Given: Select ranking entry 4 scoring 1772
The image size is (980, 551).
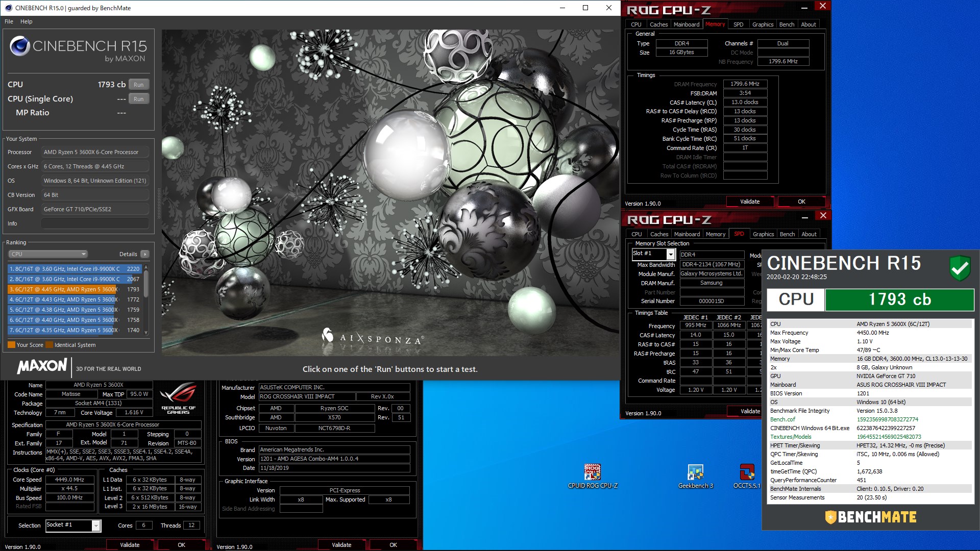Looking at the screenshot, I should pyautogui.click(x=75, y=299).
